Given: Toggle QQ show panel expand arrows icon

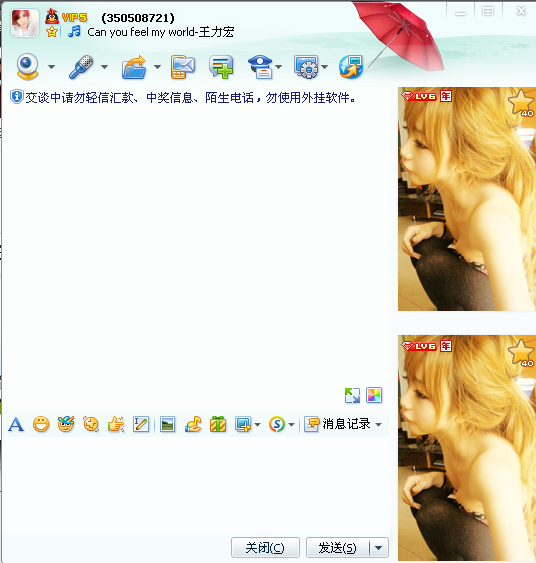Looking at the screenshot, I should 352,396.
